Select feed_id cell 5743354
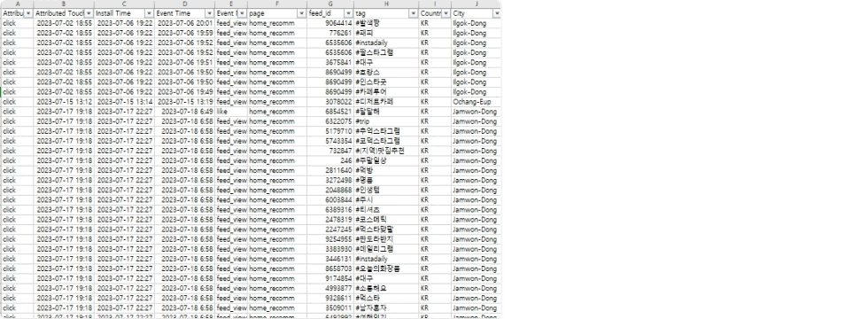Screen dimensions: 868x319 (x=330, y=141)
